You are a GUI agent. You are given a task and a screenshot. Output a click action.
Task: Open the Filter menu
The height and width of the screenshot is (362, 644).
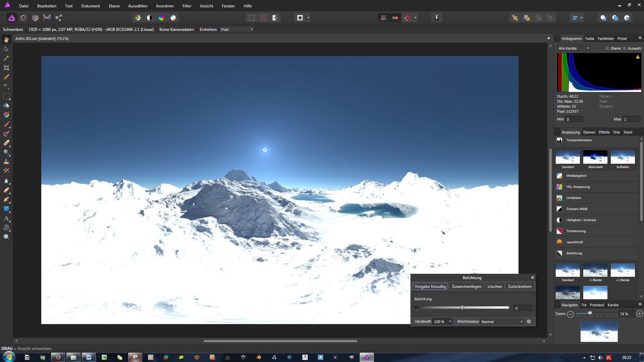click(187, 6)
